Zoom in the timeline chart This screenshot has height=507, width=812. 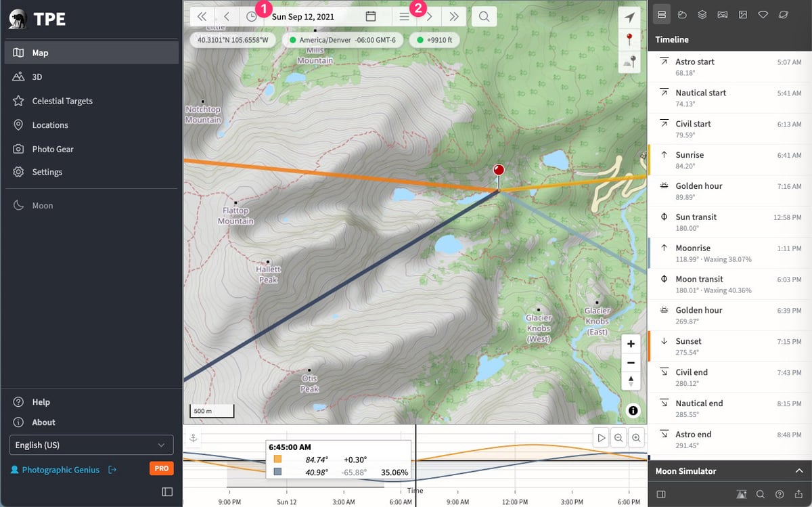(x=636, y=438)
